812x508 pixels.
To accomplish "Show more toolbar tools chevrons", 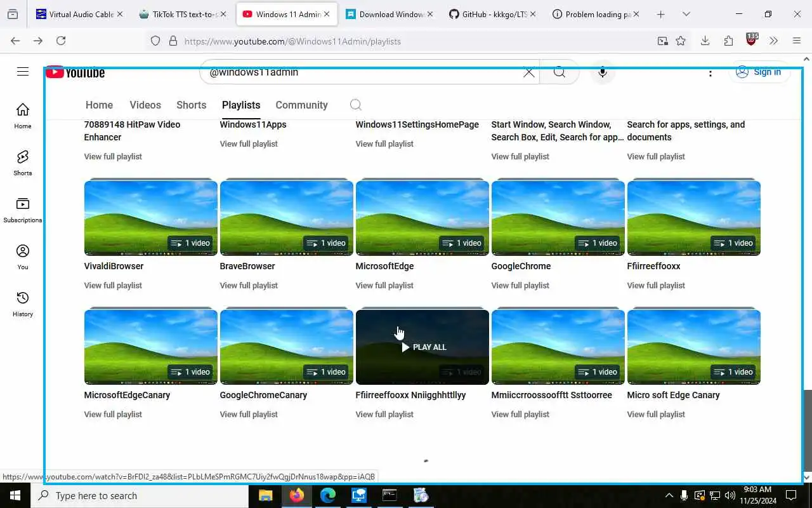I will pyautogui.click(x=773, y=41).
